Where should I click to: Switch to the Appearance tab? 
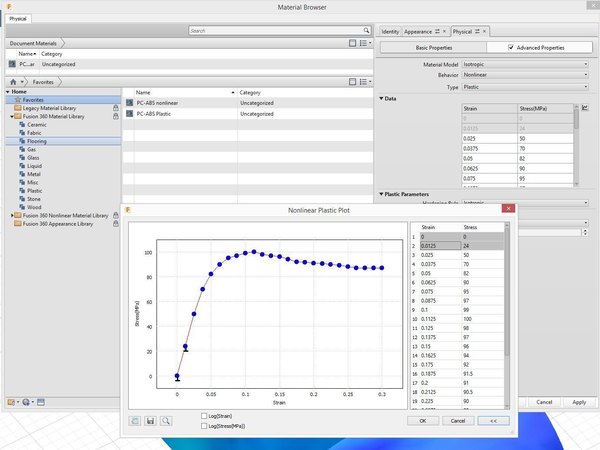[418, 32]
